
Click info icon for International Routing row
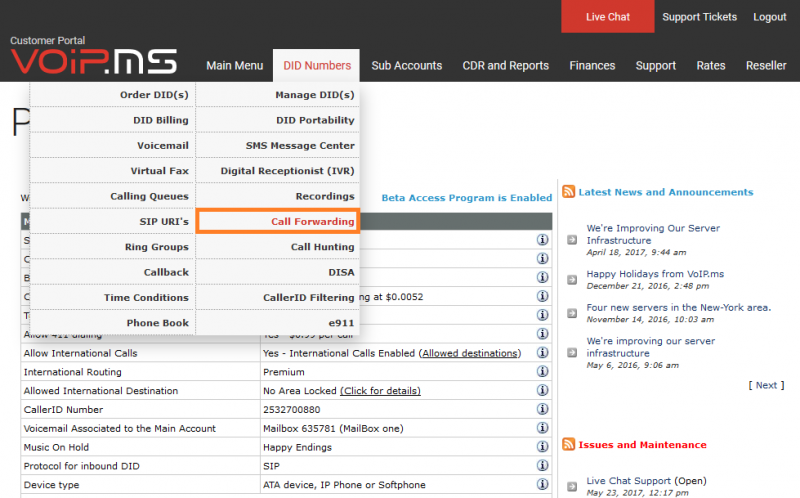tap(542, 371)
